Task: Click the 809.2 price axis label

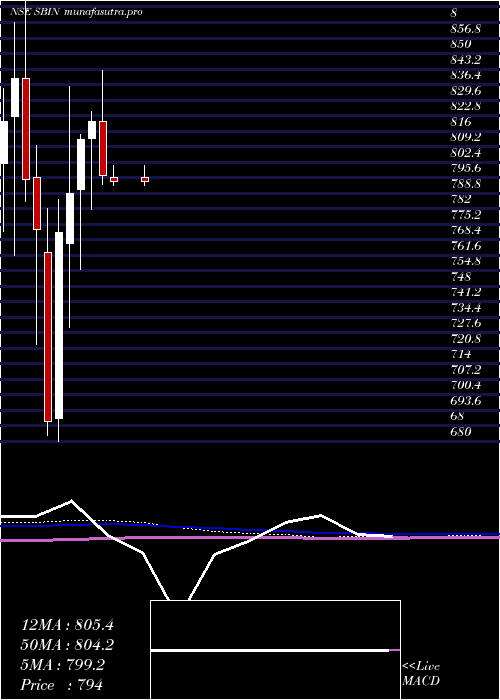Action: pyautogui.click(x=465, y=137)
